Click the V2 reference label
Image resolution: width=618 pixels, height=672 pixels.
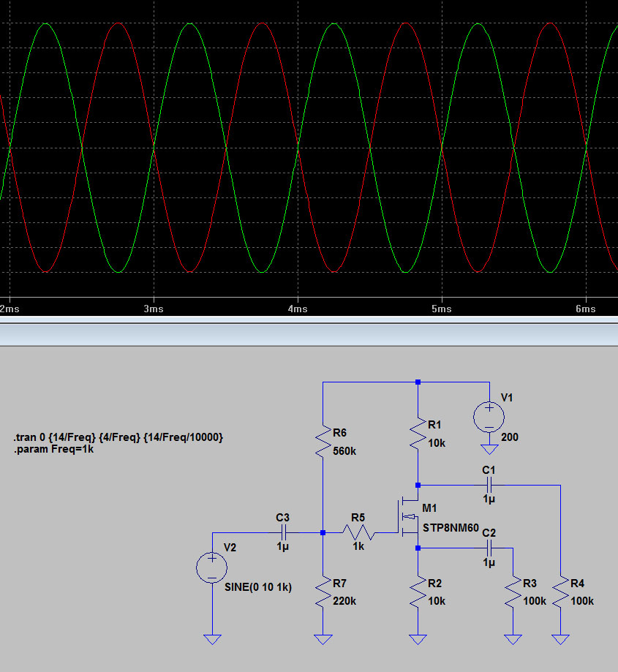[230, 548]
